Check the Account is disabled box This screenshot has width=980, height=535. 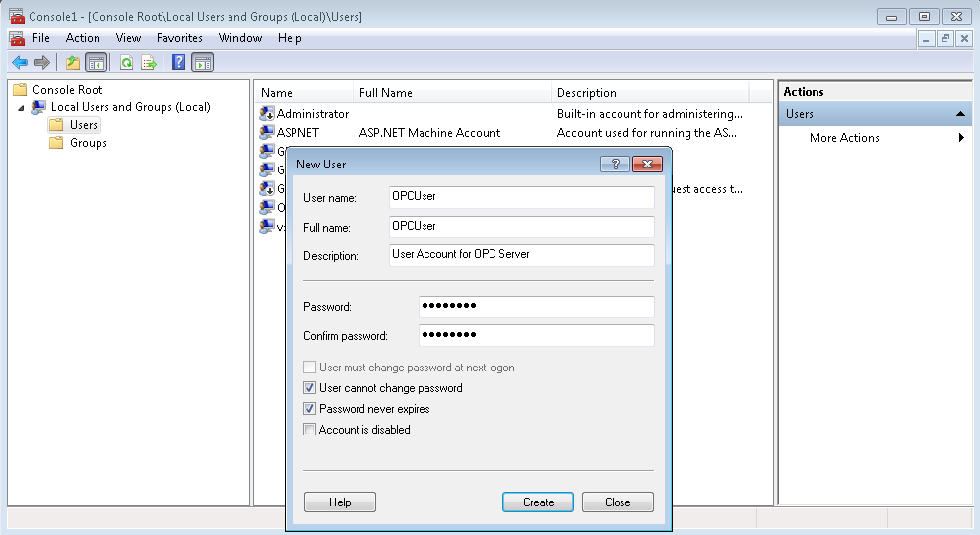click(310, 430)
